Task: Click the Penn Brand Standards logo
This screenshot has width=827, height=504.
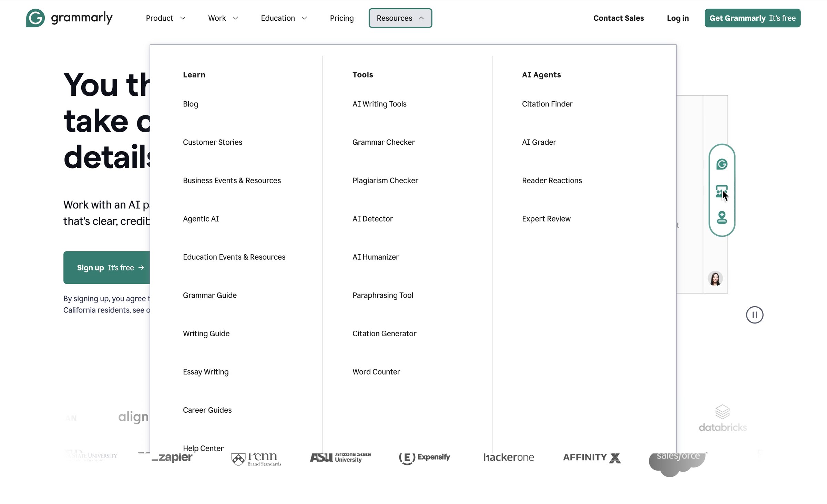Action: pos(256,459)
